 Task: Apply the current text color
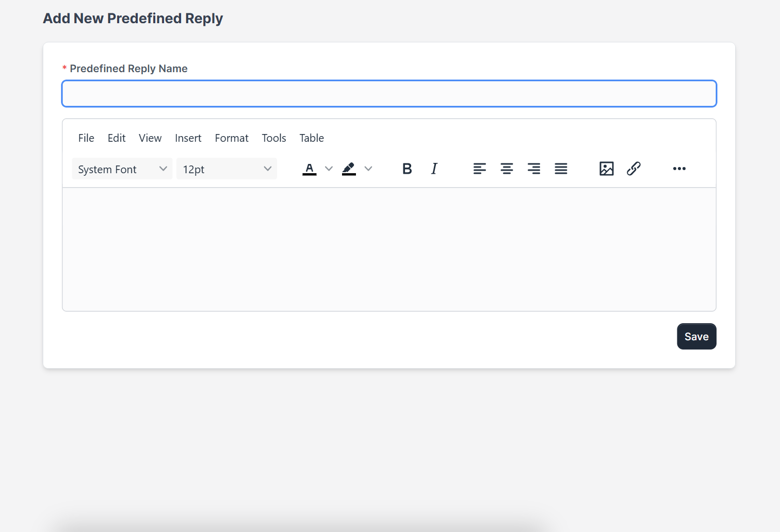(310, 169)
